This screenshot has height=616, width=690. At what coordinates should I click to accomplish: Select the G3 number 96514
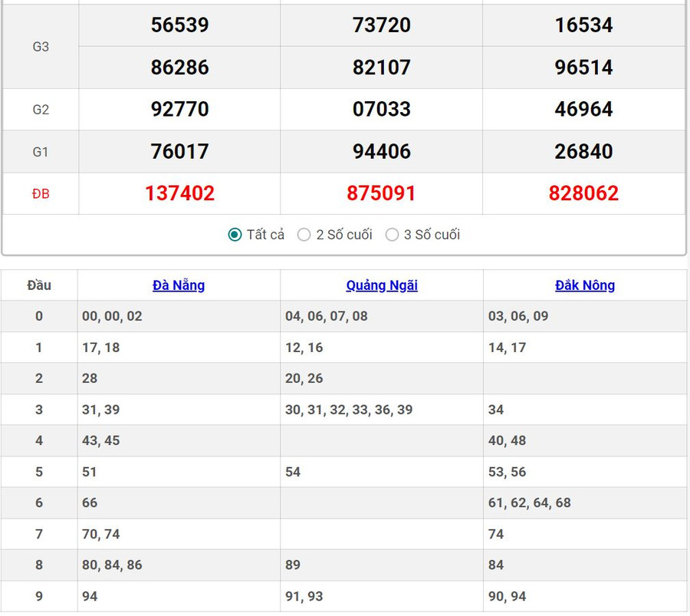click(x=583, y=68)
